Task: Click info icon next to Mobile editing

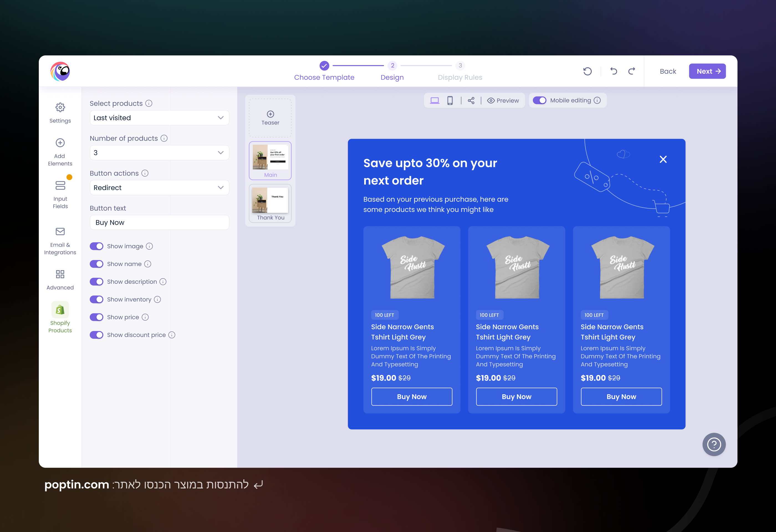Action: pos(597,100)
